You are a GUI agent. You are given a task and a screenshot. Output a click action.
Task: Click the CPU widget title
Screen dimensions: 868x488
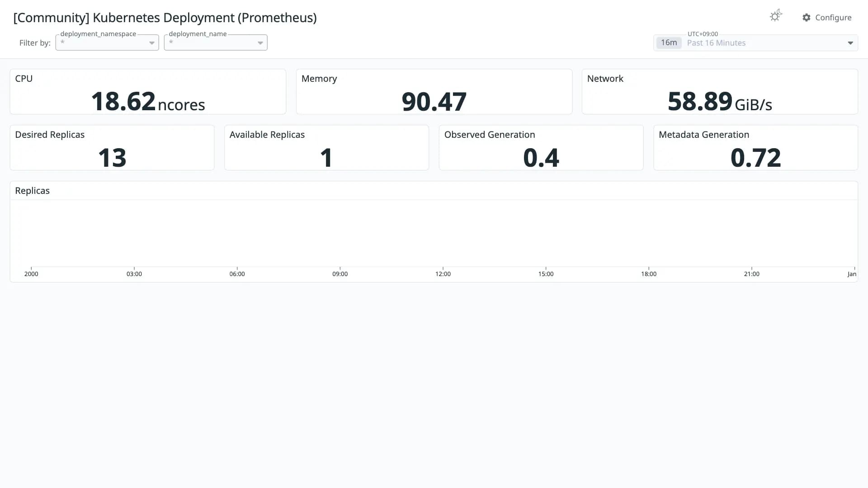24,79
